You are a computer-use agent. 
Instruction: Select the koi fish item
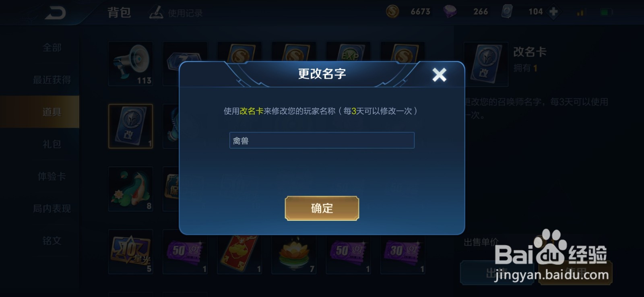point(130,189)
